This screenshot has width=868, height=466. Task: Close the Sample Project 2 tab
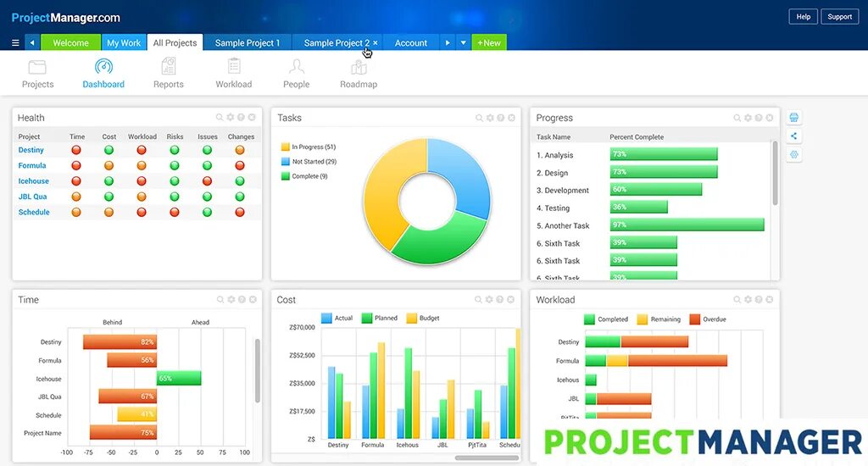(x=376, y=42)
